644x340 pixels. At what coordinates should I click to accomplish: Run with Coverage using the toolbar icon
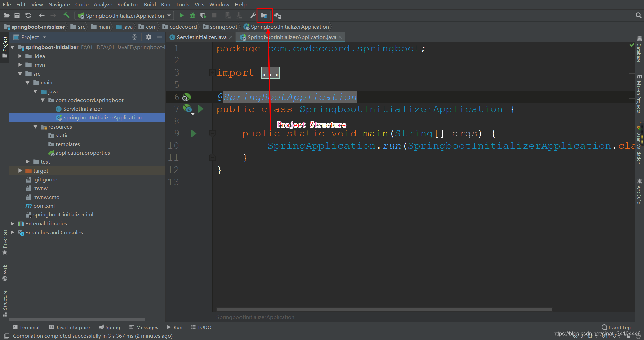pos(203,15)
